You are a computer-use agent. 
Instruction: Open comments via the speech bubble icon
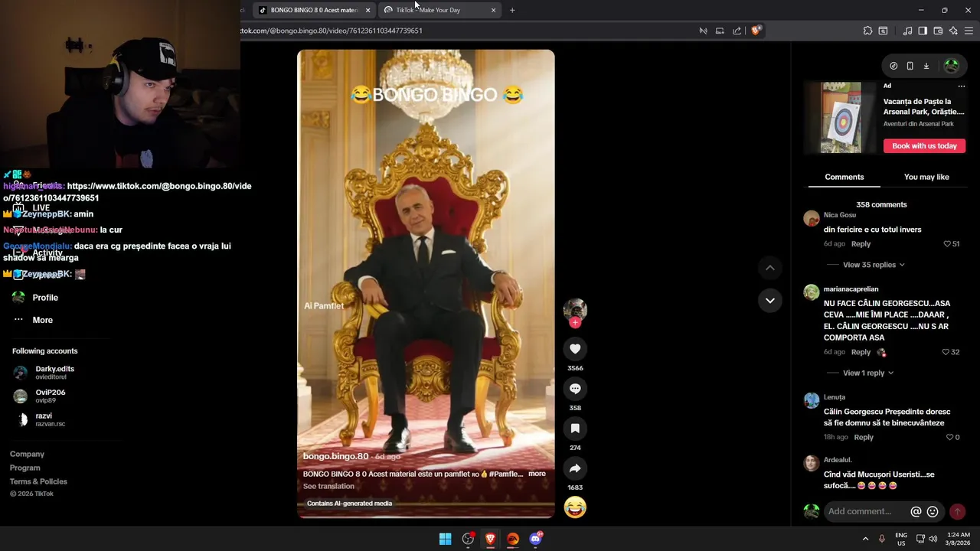(x=575, y=389)
